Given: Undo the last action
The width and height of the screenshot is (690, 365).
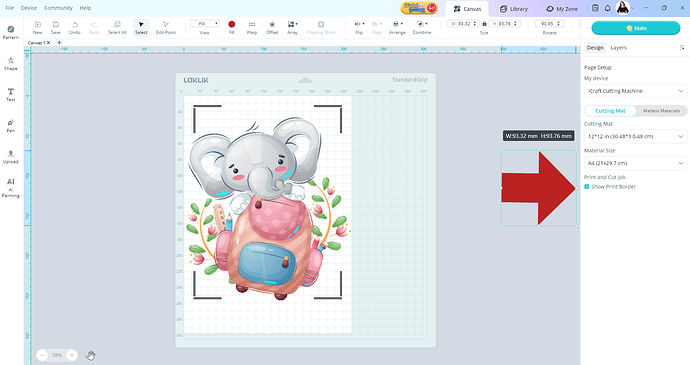Looking at the screenshot, I should (75, 27).
